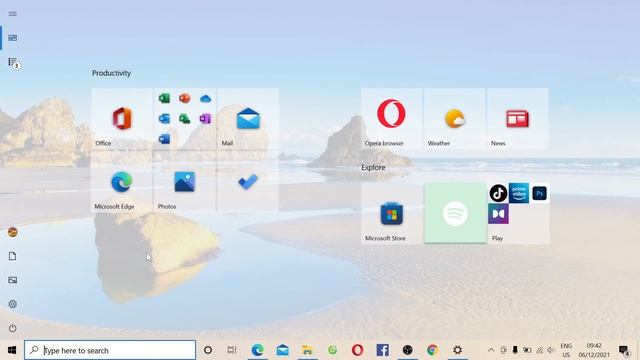The height and width of the screenshot is (360, 640).
Task: Click the Windows Start button
Action: click(12, 350)
